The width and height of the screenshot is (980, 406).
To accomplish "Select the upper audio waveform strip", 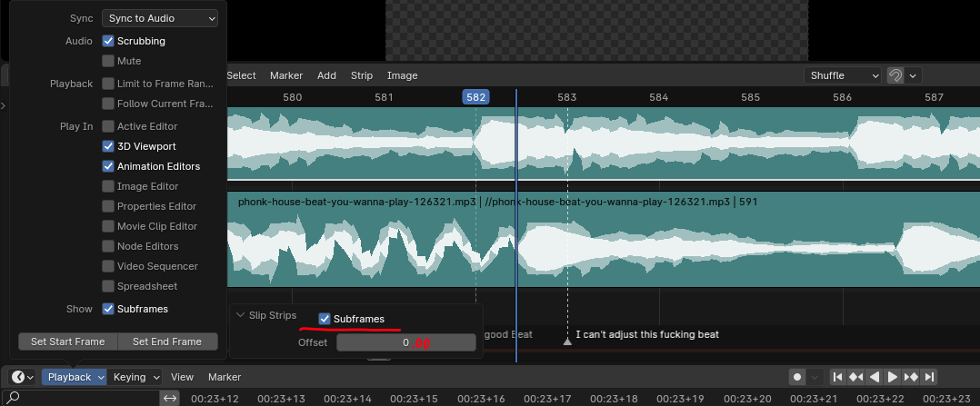I will (603, 144).
